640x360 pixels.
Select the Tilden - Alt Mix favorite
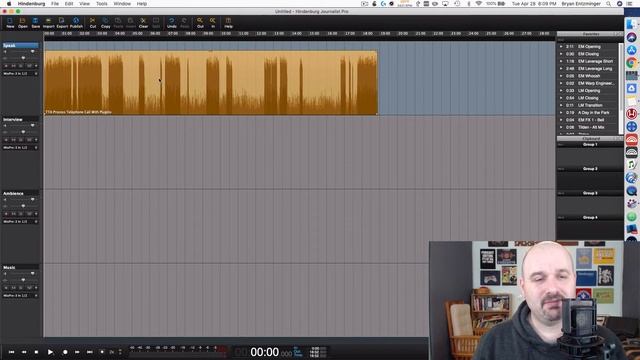[591, 127]
